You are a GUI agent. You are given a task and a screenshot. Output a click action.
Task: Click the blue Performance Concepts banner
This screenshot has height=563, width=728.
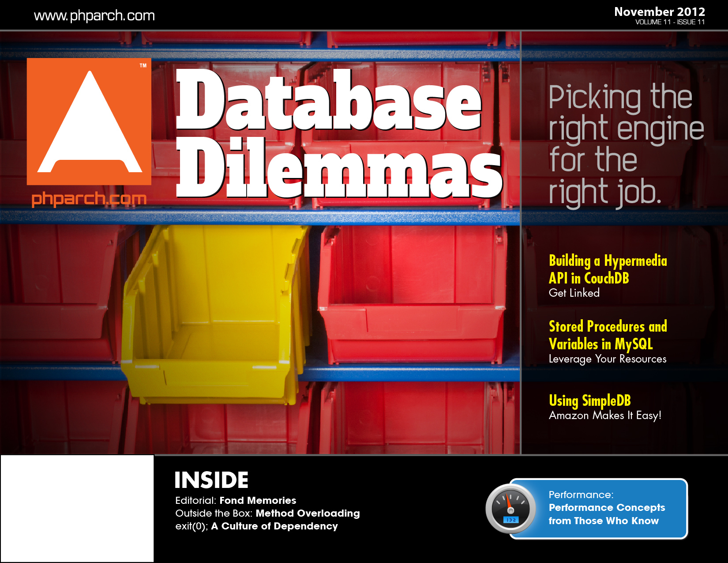coord(599,509)
